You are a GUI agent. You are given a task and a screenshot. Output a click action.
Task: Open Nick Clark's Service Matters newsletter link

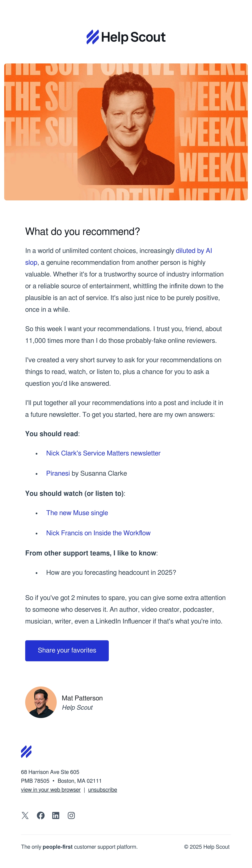click(x=104, y=453)
